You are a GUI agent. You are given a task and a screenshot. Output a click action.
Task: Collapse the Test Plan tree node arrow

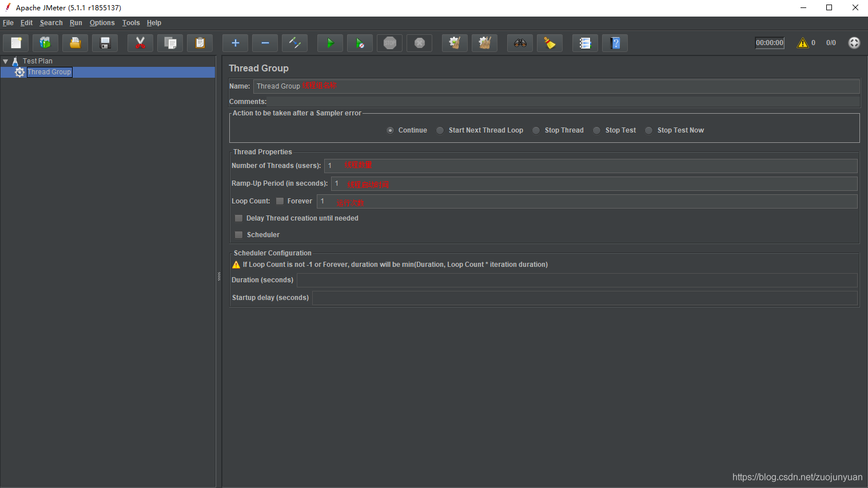6,61
